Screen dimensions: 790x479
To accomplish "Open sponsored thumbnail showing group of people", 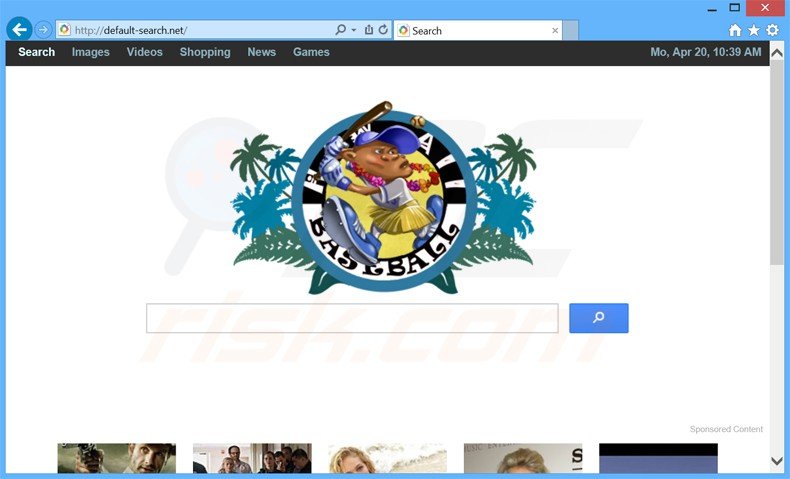I will pyautogui.click(x=252, y=458).
